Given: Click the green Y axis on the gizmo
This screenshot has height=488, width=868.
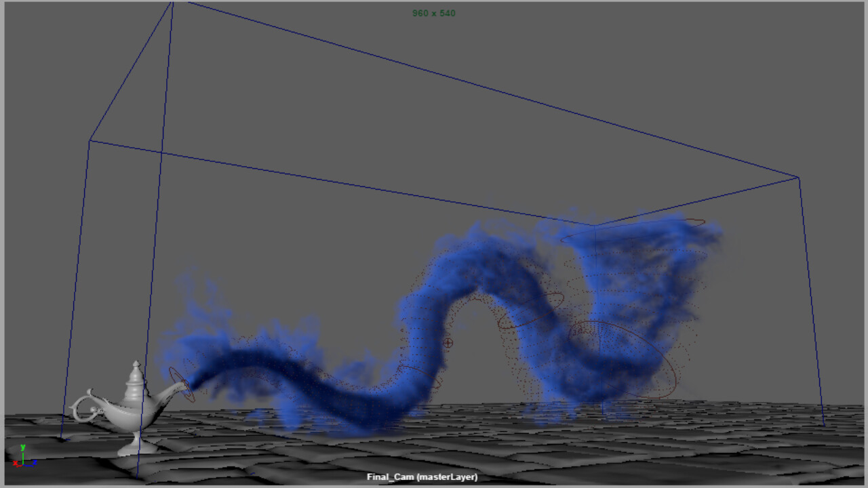Looking at the screenshot, I should (x=22, y=453).
